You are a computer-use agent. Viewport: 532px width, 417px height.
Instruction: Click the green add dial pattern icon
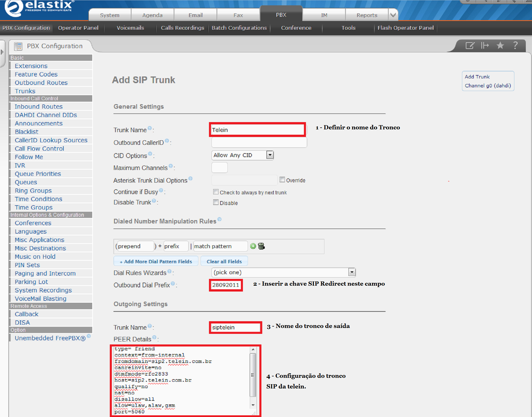tap(253, 246)
